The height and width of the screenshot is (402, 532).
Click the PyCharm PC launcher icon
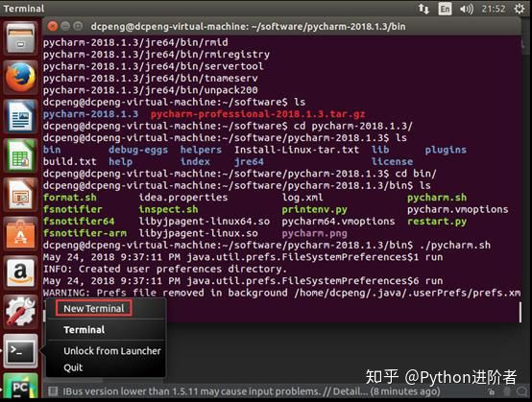tap(20, 387)
